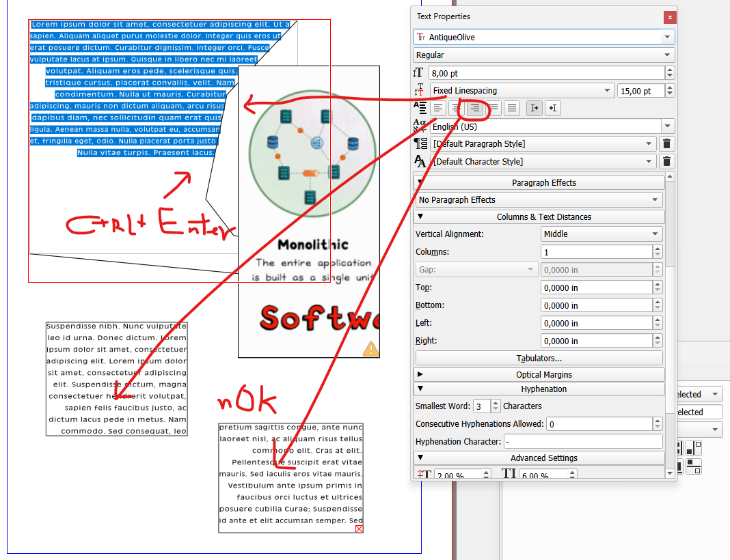The image size is (730, 560).
Task: Open the Vertical Alignment Middle dropdown
Action: click(x=601, y=234)
